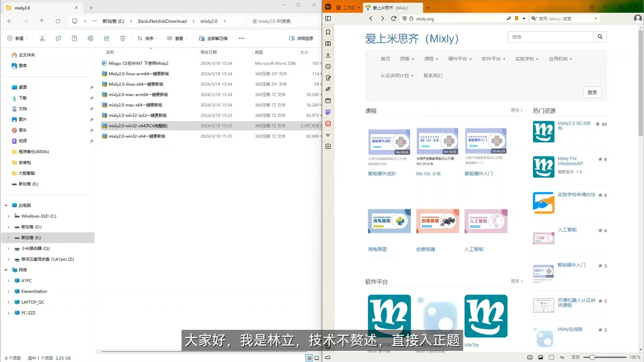The height and width of the screenshot is (362, 644).
Task: Toggle the Vivaldi side panel button
Action: 328,19
